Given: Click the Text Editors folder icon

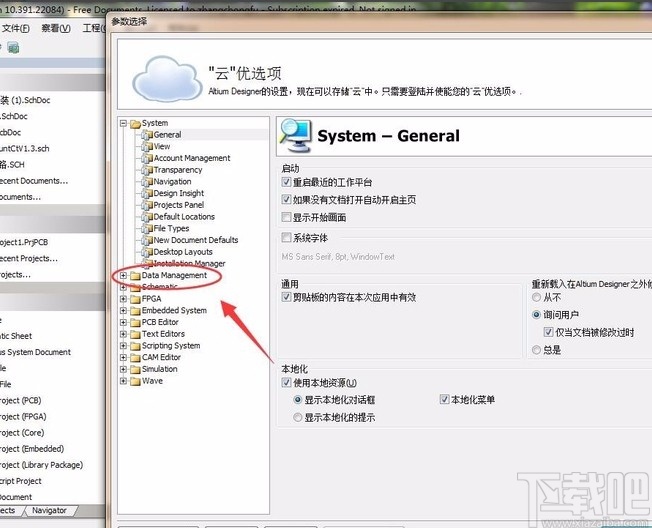Looking at the screenshot, I should coord(135,334).
